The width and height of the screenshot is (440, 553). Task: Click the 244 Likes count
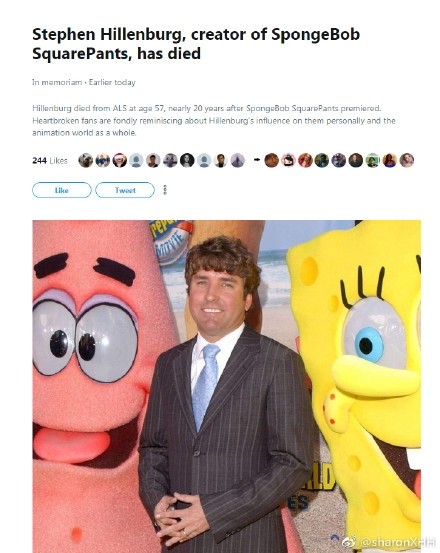click(x=50, y=160)
